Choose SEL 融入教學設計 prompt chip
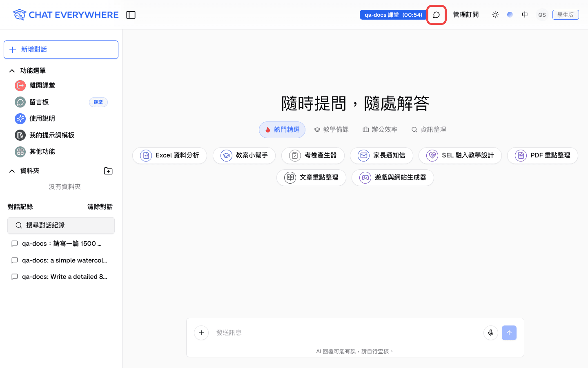 pos(460,155)
